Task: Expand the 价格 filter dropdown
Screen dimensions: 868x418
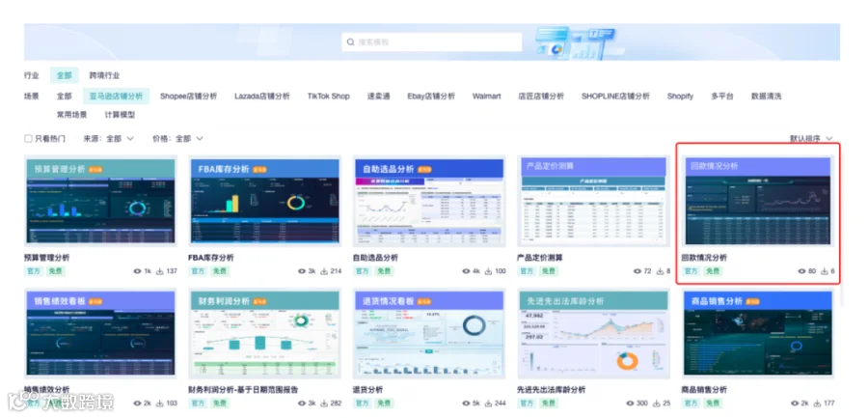Action: (177, 139)
